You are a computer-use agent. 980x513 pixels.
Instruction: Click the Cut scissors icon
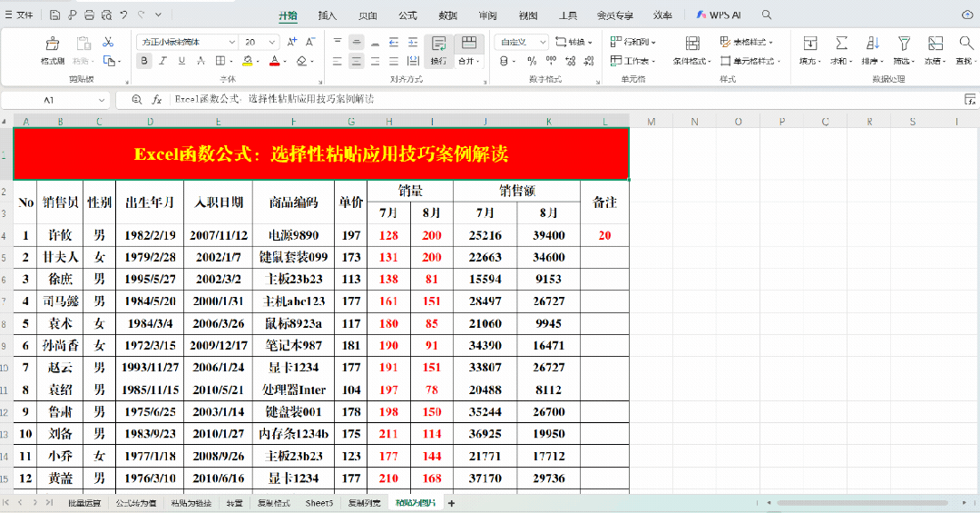coord(108,42)
